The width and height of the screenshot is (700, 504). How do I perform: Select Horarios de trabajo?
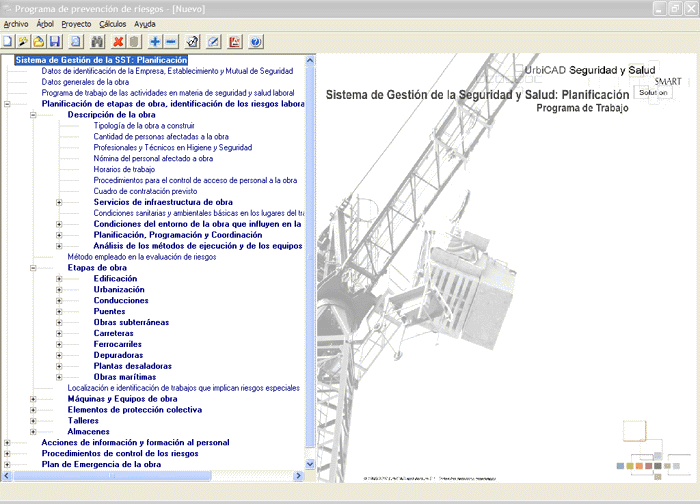(x=124, y=170)
